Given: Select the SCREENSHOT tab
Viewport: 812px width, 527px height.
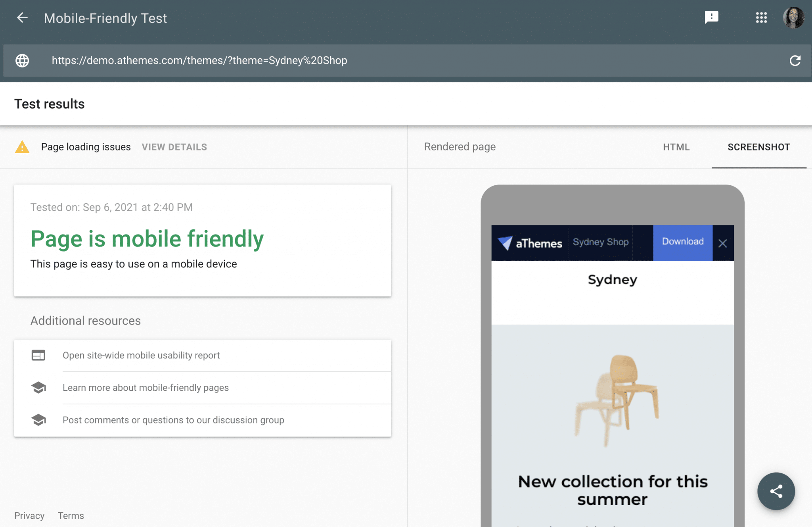Looking at the screenshot, I should point(758,147).
